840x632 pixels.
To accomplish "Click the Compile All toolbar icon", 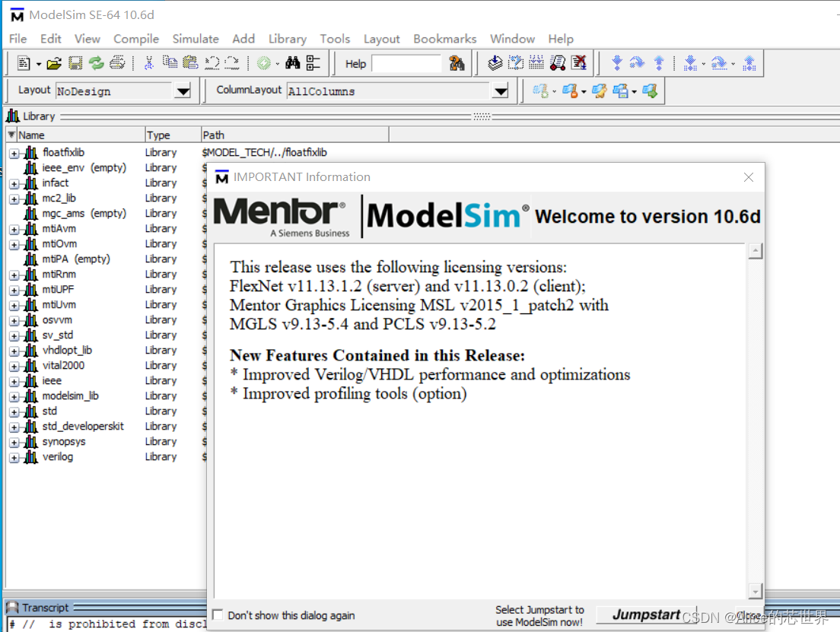I will 516,63.
